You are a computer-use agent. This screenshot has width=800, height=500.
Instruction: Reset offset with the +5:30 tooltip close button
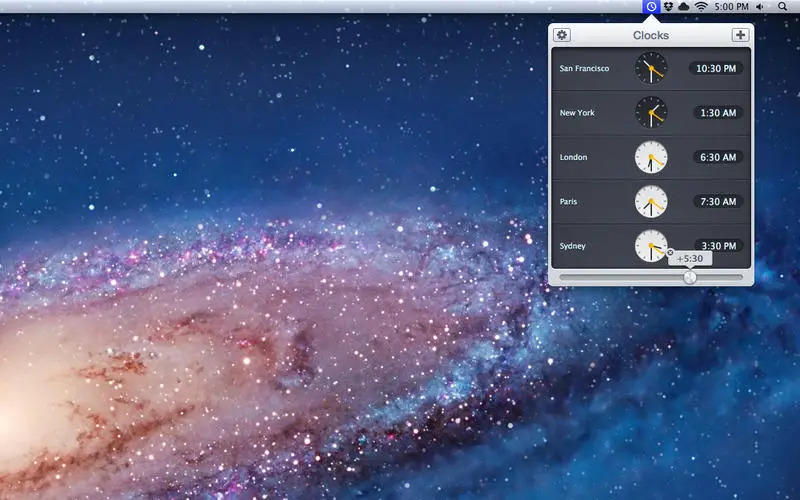coord(670,252)
